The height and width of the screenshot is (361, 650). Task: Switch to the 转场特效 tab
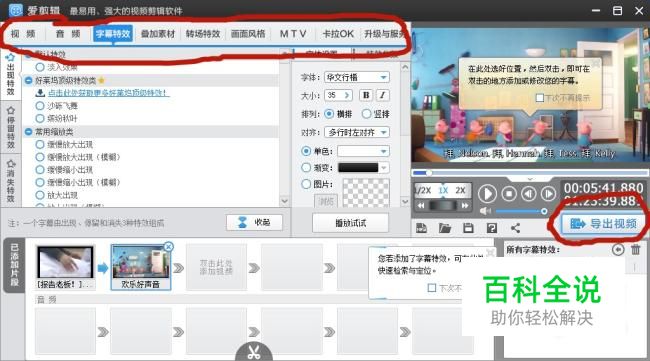tap(203, 34)
